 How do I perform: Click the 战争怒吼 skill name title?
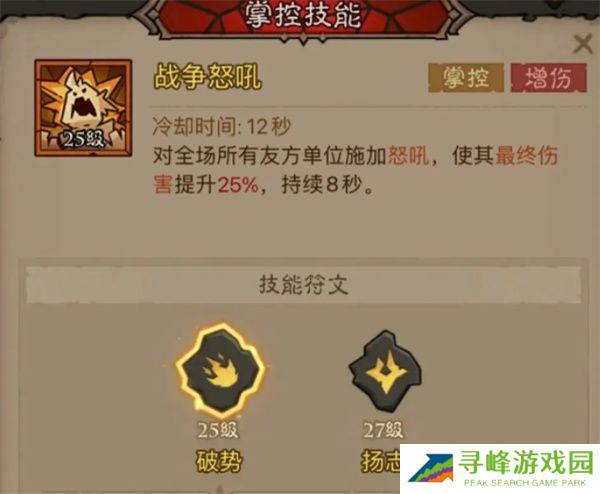click(x=207, y=77)
